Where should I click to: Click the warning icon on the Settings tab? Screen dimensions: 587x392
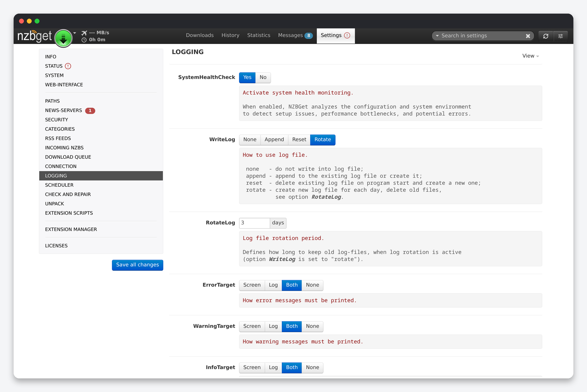[x=347, y=35]
